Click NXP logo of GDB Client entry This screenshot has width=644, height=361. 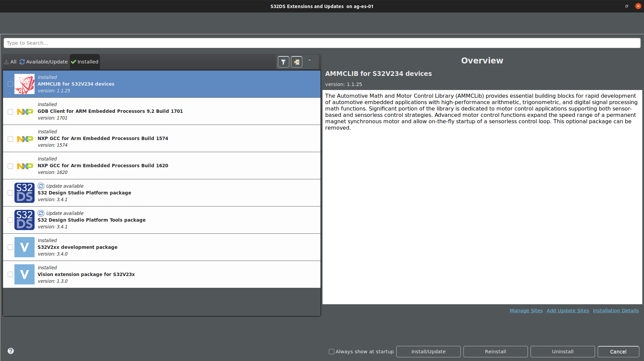pyautogui.click(x=25, y=111)
